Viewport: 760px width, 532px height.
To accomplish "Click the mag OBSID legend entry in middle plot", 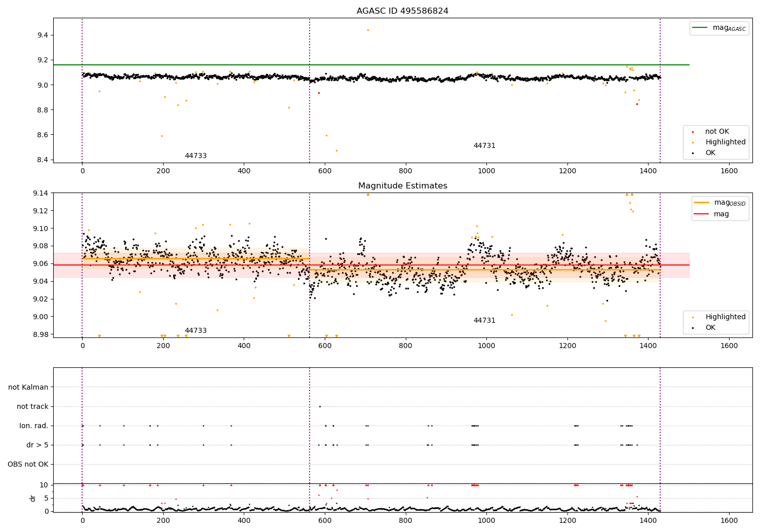I will point(720,203).
